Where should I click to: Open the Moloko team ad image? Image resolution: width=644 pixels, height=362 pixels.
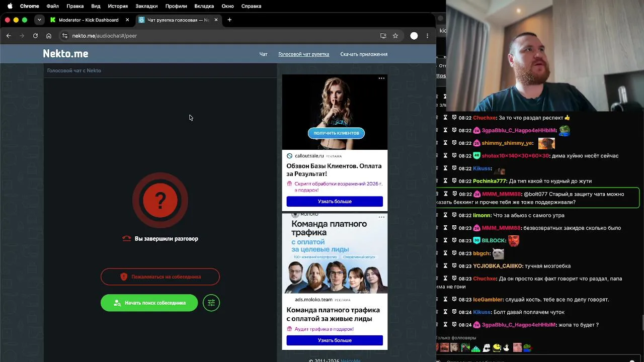[335, 253]
